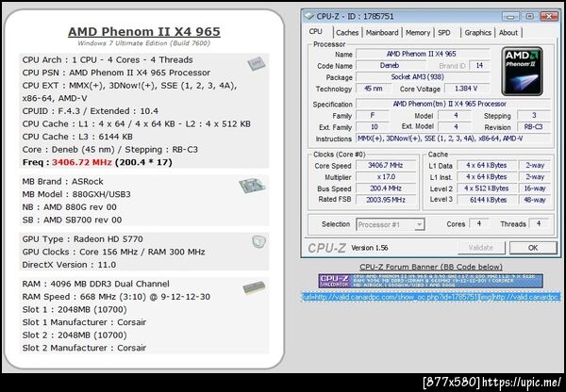
Task: Click the GPU icon beside Radeon HD 5770
Action: pos(258,241)
